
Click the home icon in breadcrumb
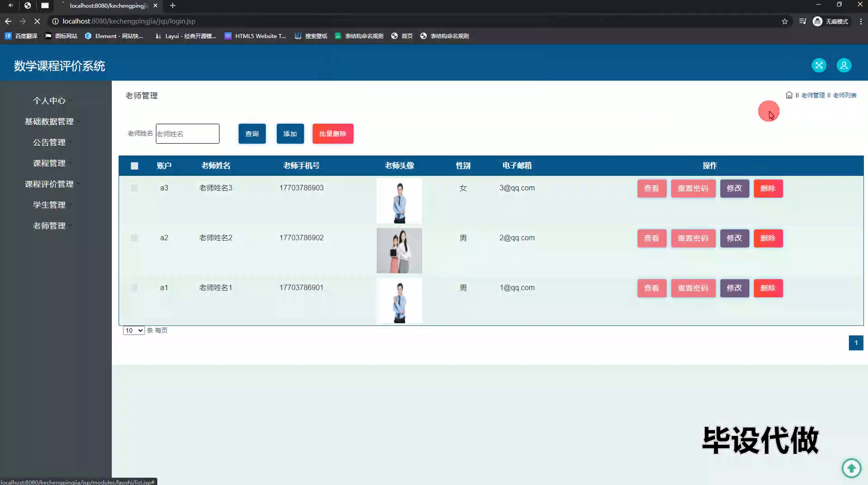tap(789, 95)
